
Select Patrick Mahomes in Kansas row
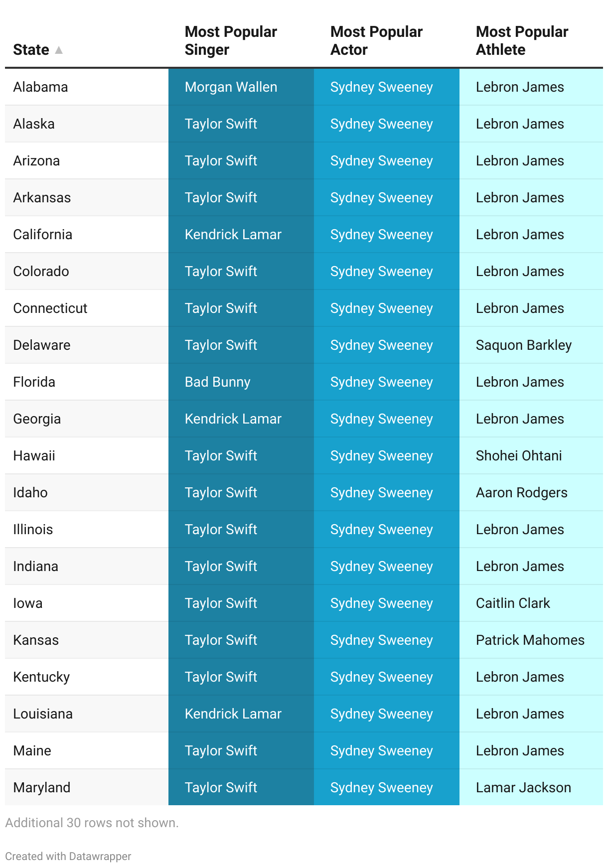click(x=531, y=640)
